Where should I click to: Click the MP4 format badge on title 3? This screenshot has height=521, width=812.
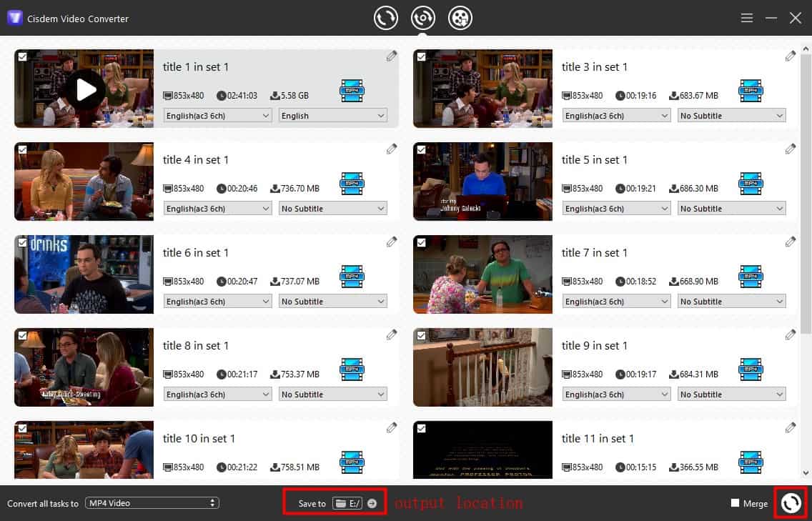[751, 90]
